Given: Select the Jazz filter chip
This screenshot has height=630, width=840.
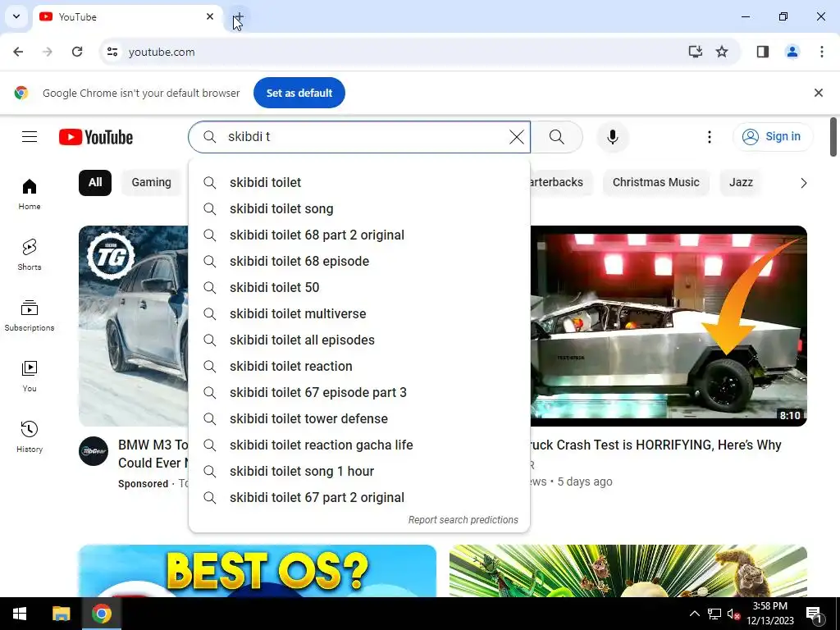Looking at the screenshot, I should point(741,183).
